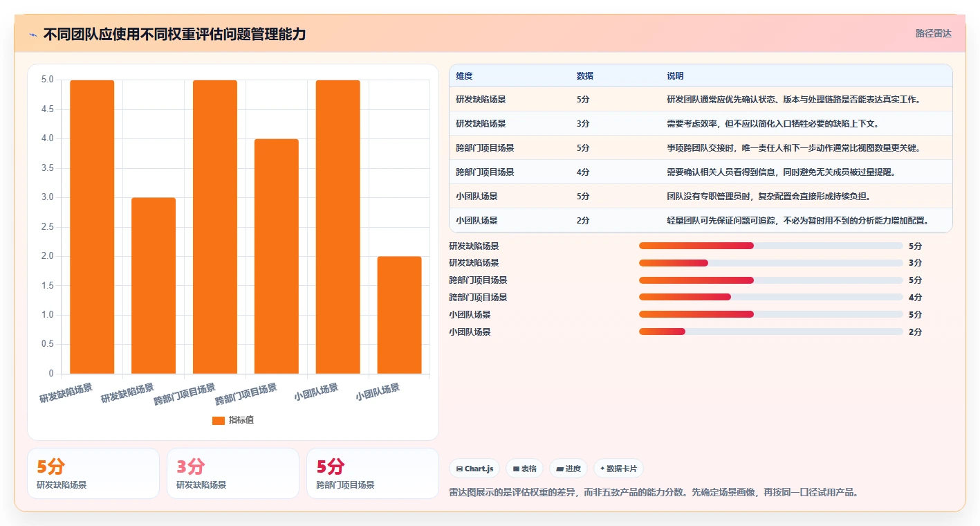The height and width of the screenshot is (526, 980).
Task: Click the 研发缺陷场景 bar reaching 3.0
Action: click(x=154, y=286)
